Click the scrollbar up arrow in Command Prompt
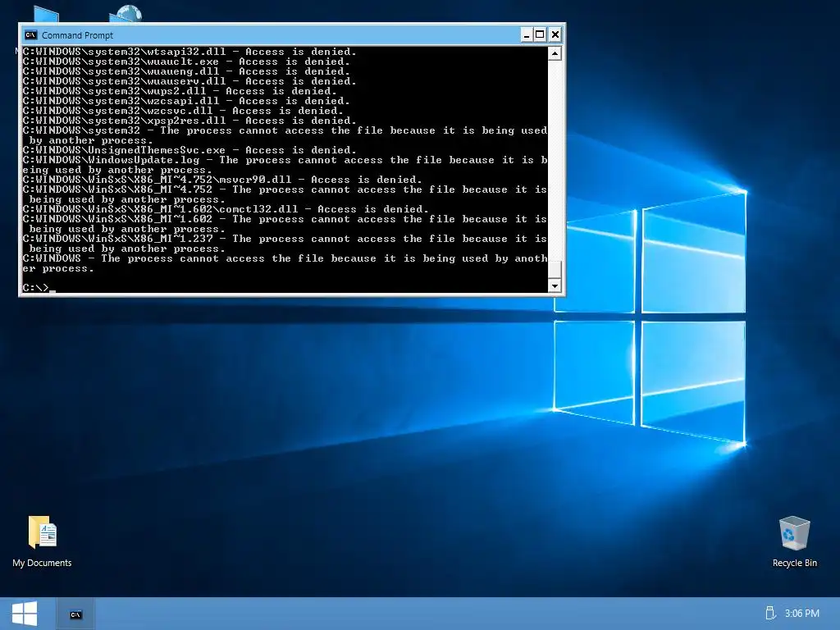The width and height of the screenshot is (840, 630). (555, 53)
